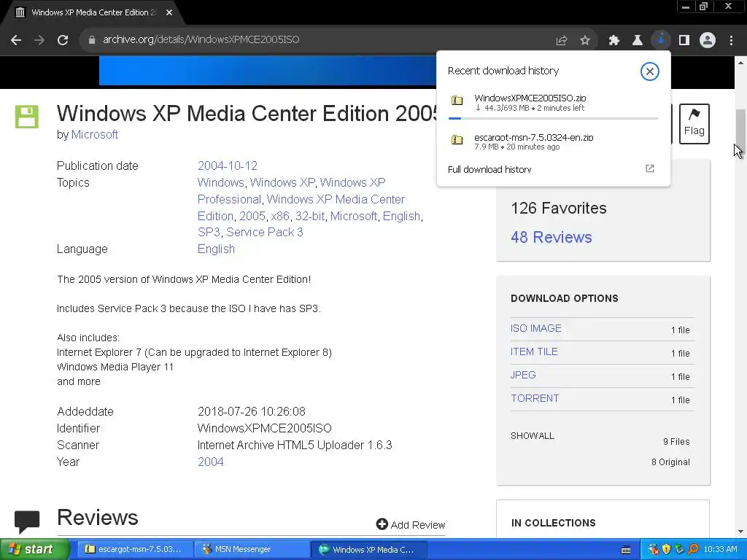Download the JPEG option
The width and height of the screenshot is (747, 560).
pos(523,376)
